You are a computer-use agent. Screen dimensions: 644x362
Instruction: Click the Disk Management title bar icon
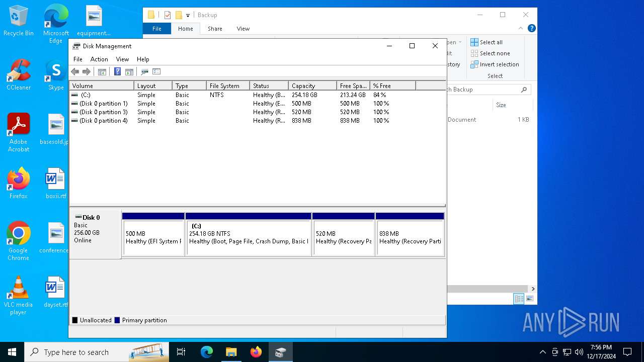pyautogui.click(x=76, y=46)
